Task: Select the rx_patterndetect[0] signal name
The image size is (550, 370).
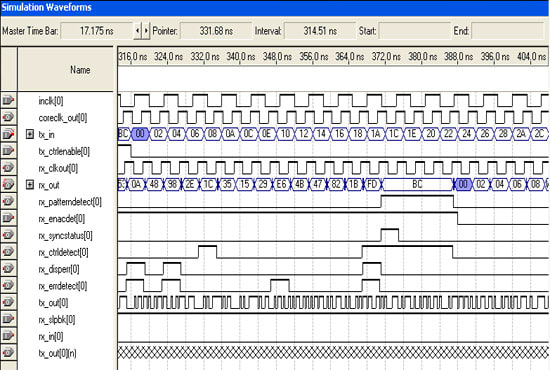Action: click(x=70, y=202)
